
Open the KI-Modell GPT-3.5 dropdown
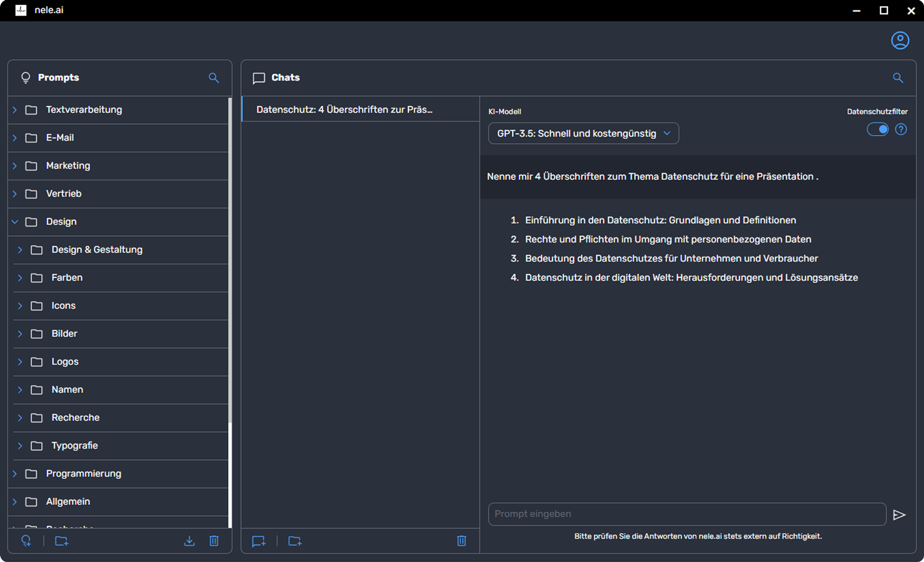(x=583, y=134)
